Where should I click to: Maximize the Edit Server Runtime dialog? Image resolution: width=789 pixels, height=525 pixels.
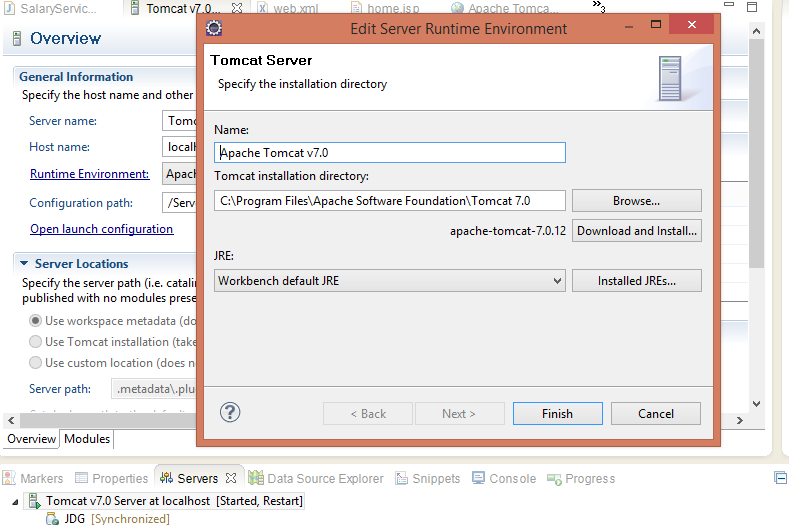656,24
